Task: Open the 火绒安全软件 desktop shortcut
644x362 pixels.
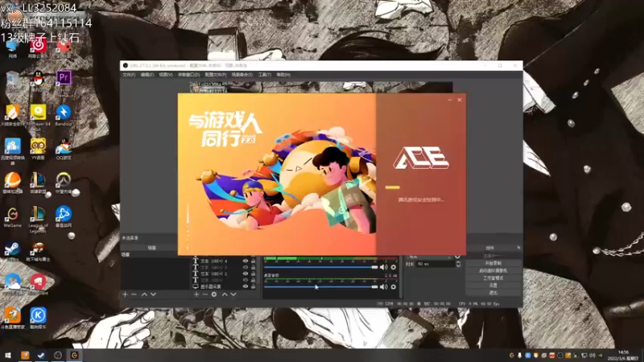Action: pyautogui.click(x=12, y=112)
